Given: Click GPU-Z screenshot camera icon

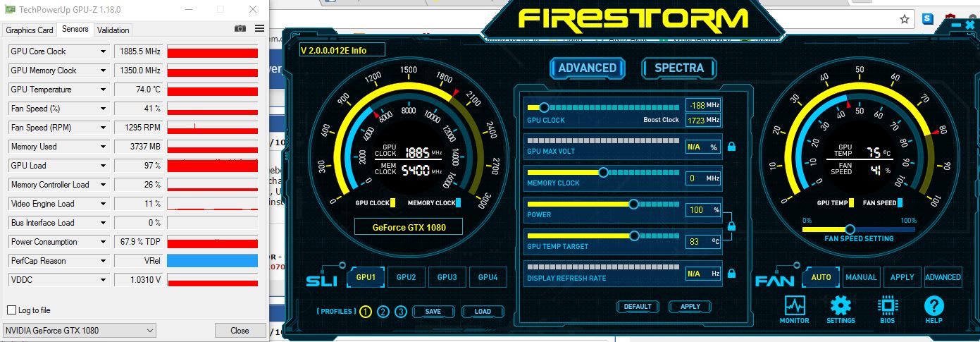Looking at the screenshot, I should coord(240,28).
